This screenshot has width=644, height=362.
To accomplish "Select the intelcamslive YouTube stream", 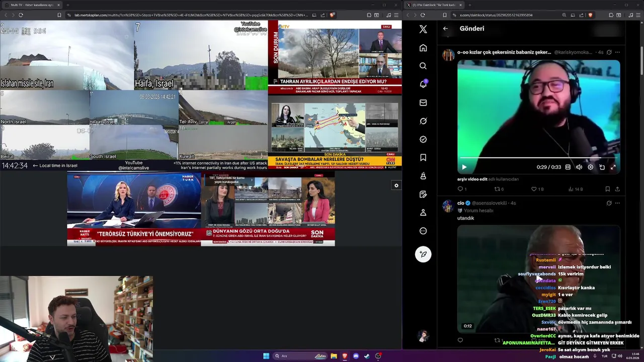I will coord(134,96).
